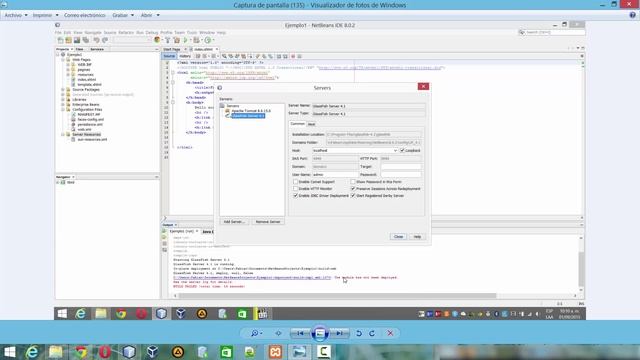Screen dimensions: 640x360
Task: Expand the Enterprise Beans node
Action: 63,104
